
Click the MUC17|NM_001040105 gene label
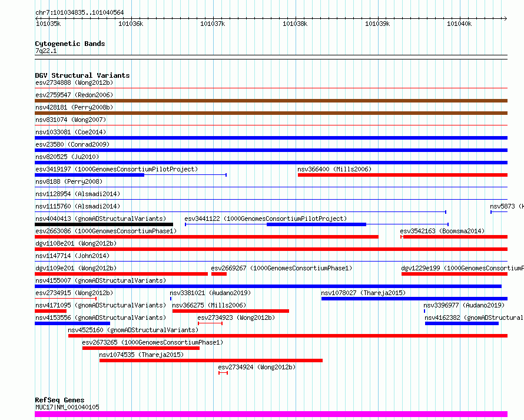67,407
